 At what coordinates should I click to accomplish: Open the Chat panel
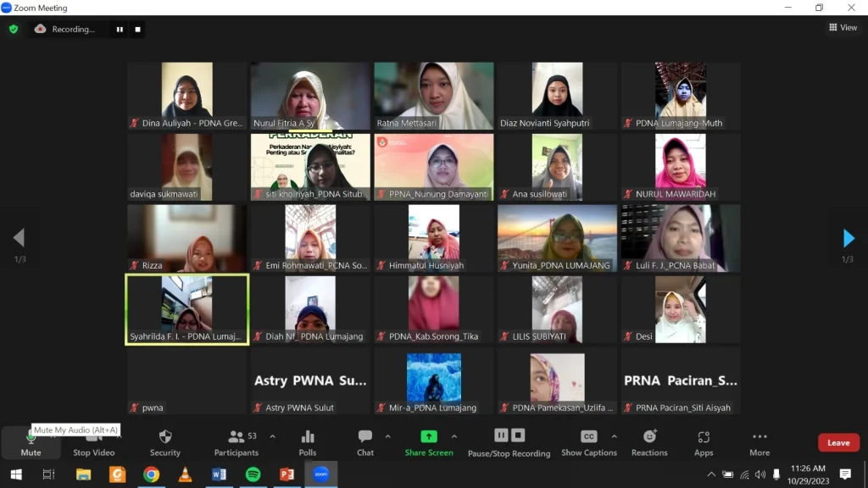[x=364, y=442]
